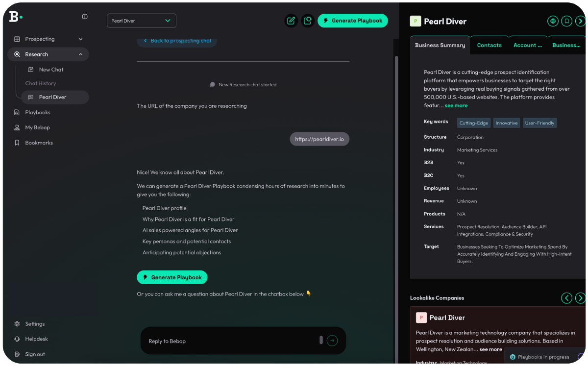The height and width of the screenshot is (392, 588).
Task: Open the Pearl Diver company dropdown
Action: pyautogui.click(x=142, y=21)
